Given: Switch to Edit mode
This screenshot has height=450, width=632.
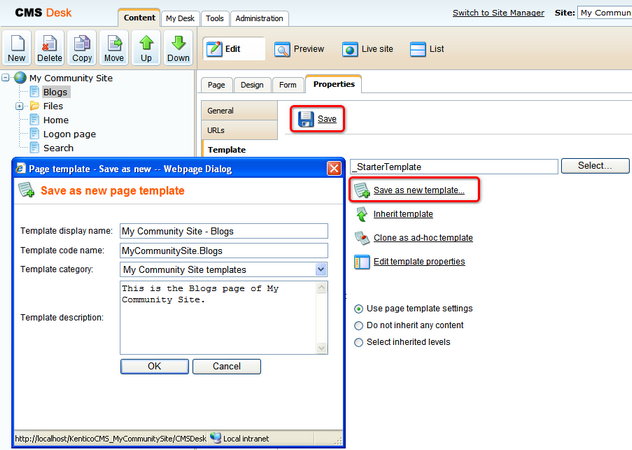Looking at the screenshot, I should pos(234,49).
